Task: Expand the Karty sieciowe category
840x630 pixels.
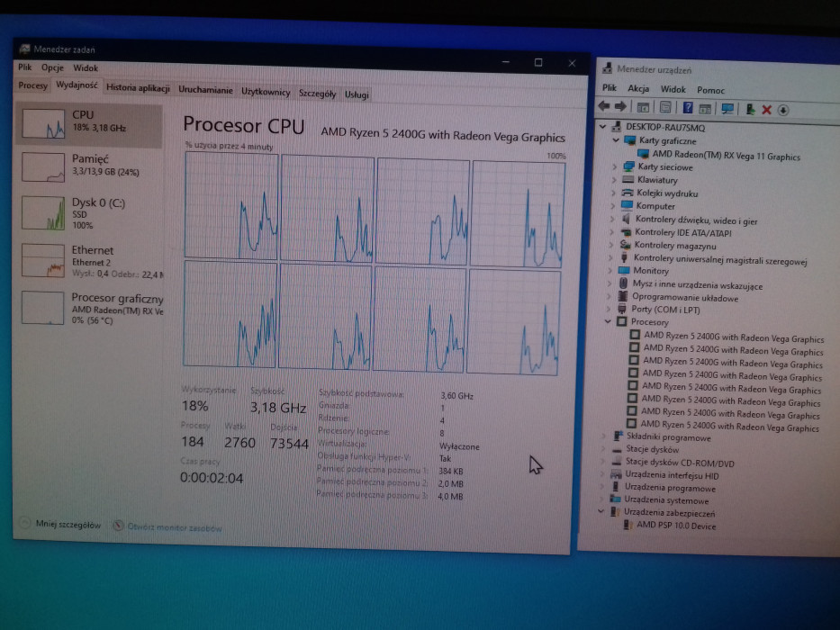Action: 614,166
